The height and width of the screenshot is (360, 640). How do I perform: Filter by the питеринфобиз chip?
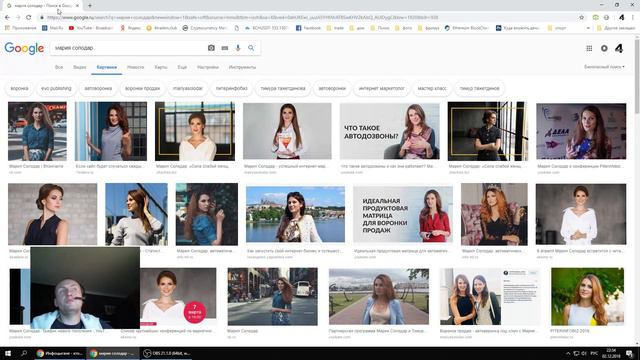point(231,88)
